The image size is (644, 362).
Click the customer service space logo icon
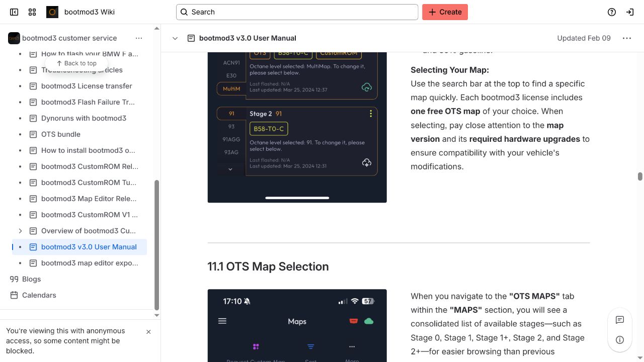(x=14, y=38)
